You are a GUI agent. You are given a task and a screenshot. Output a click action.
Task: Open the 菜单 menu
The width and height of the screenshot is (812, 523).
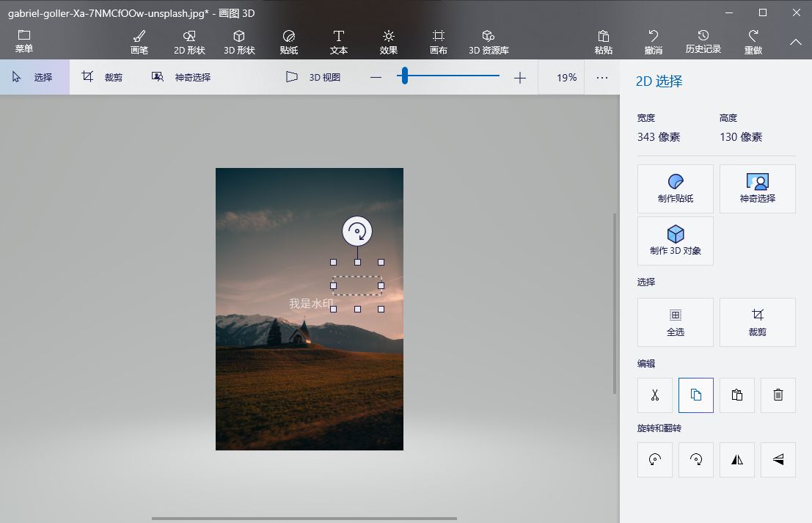coord(24,42)
